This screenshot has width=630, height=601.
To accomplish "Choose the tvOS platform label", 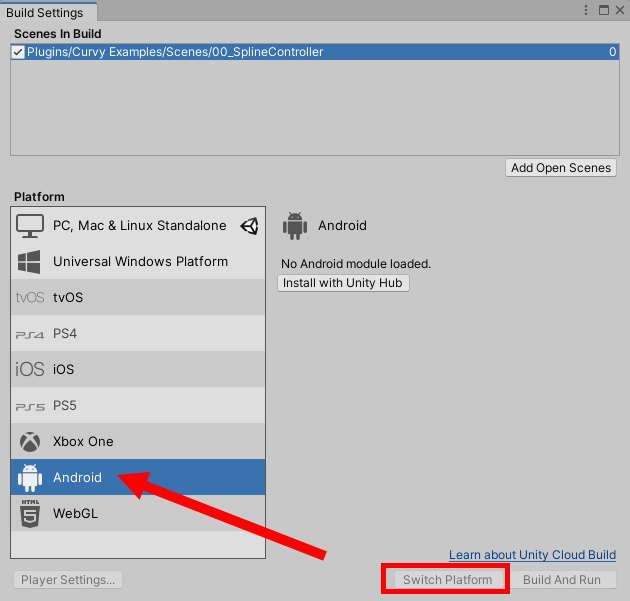I will (x=68, y=298).
